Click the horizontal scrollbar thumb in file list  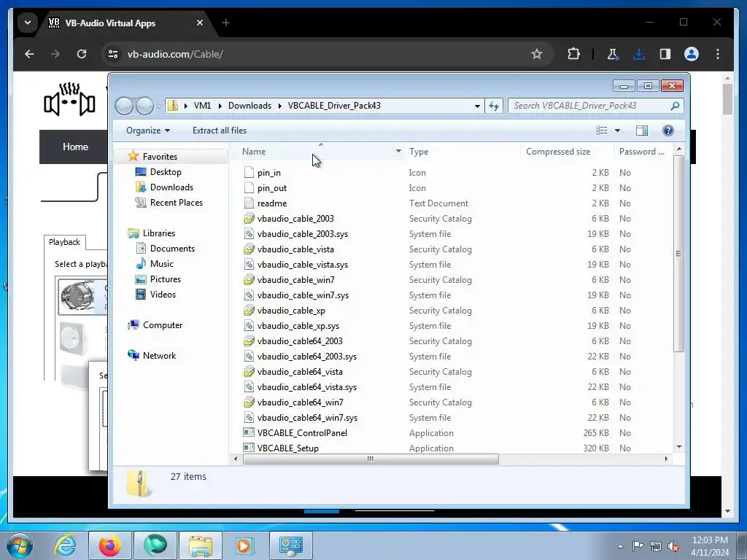371,459
